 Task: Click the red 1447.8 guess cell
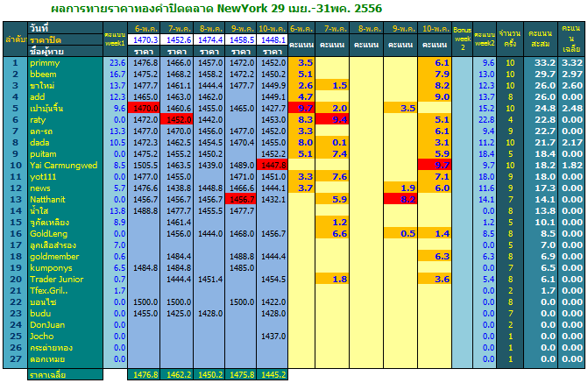pyautogui.click(x=273, y=166)
